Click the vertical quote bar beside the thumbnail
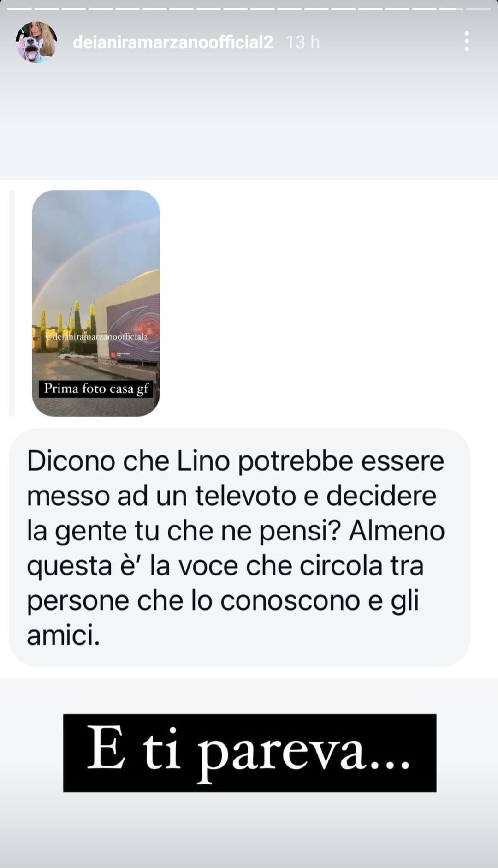This screenshot has width=498, height=868. point(12,303)
